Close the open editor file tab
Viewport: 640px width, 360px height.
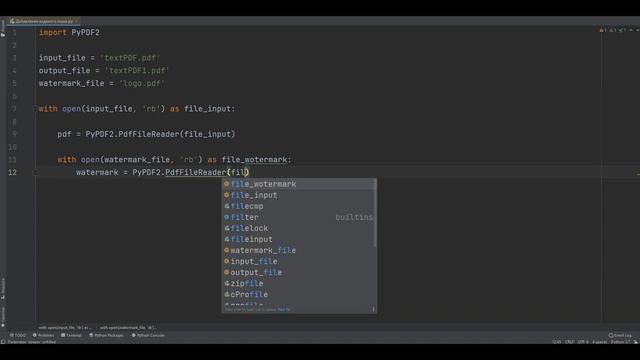pyautogui.click(x=76, y=21)
